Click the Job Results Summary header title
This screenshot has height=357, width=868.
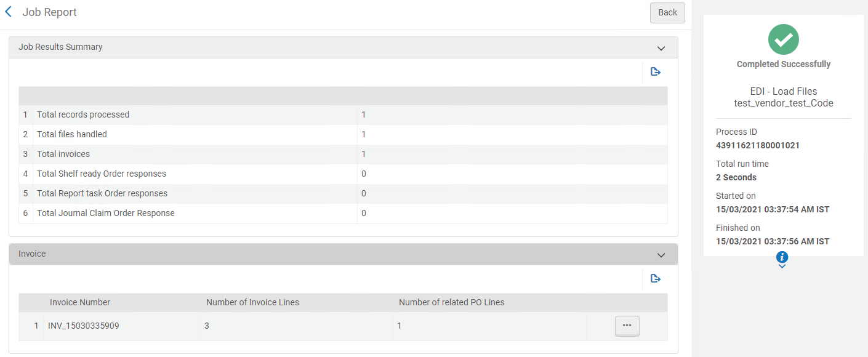(60, 47)
